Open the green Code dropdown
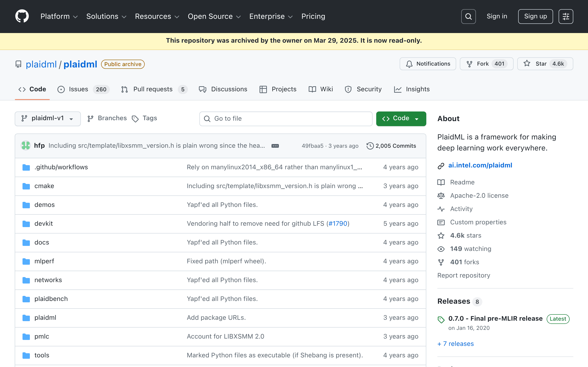 click(401, 118)
